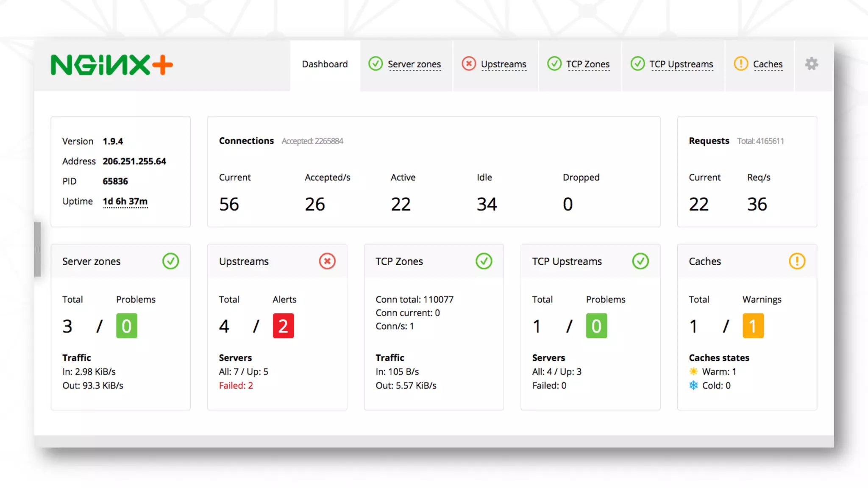868x488 pixels.
Task: Switch to the Dashboard tab
Action: [325, 64]
